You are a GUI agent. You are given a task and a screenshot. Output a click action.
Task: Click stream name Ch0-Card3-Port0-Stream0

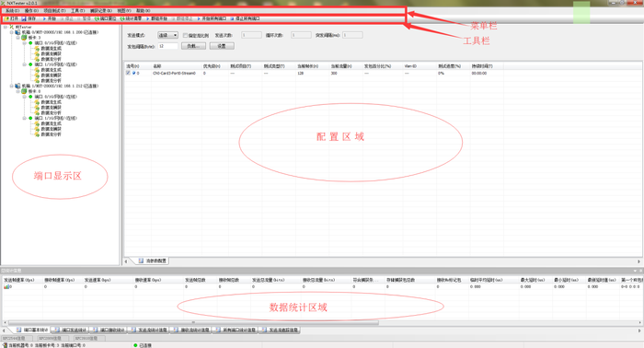[174, 73]
